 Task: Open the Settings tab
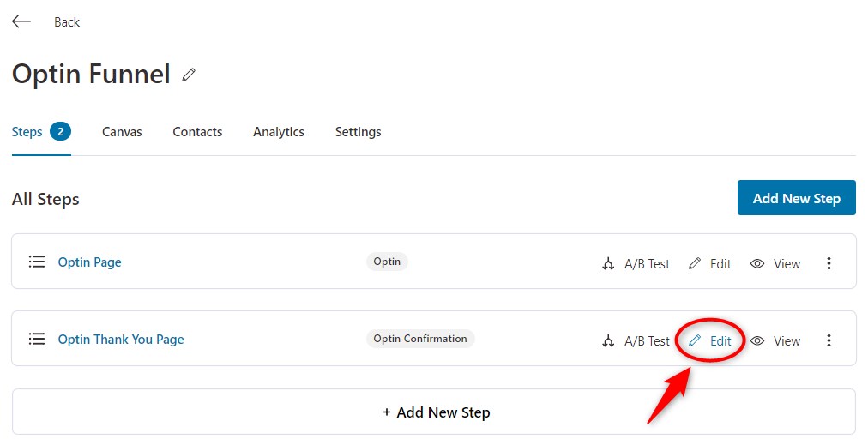tap(359, 132)
